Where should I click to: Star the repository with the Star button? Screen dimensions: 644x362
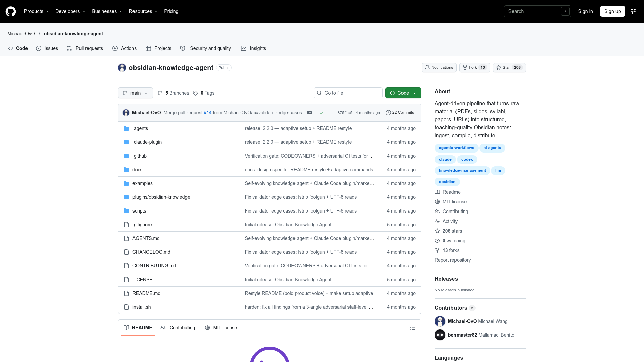point(509,68)
